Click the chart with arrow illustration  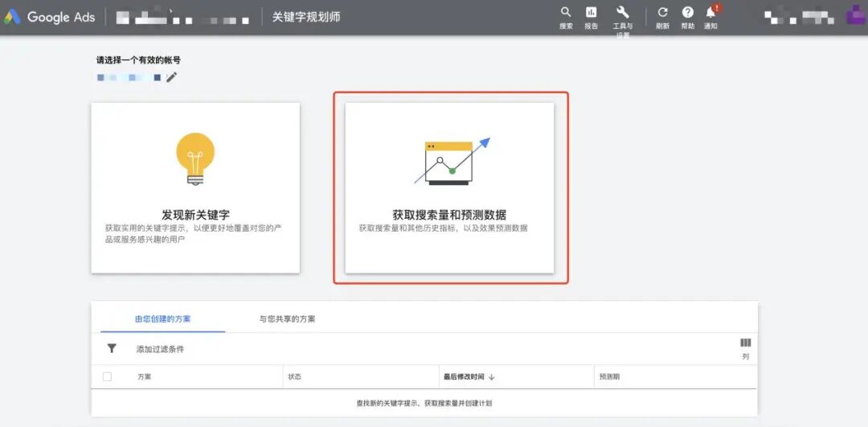click(452, 161)
